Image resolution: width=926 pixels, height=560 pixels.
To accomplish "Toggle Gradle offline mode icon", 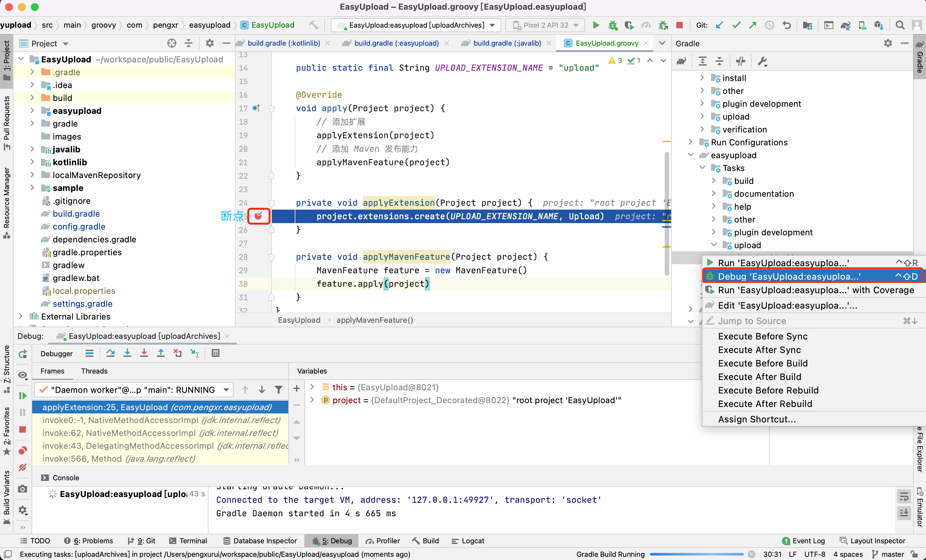I will point(741,61).
